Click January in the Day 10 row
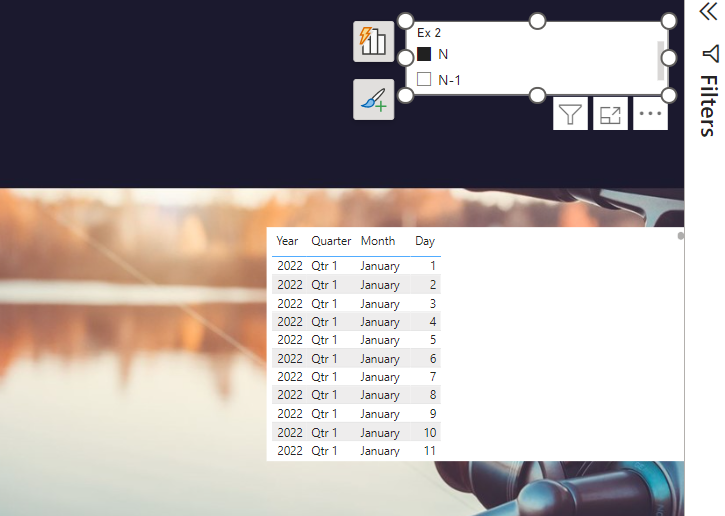725x516 pixels. coord(380,433)
